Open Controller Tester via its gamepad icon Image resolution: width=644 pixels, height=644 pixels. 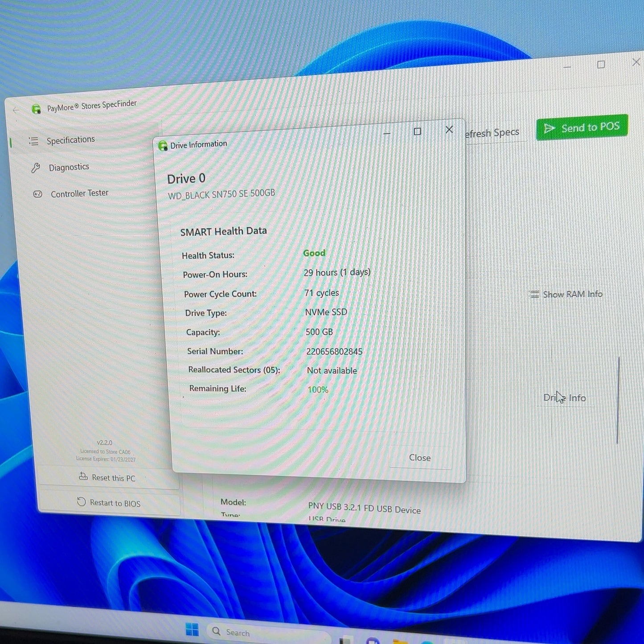pos(38,194)
